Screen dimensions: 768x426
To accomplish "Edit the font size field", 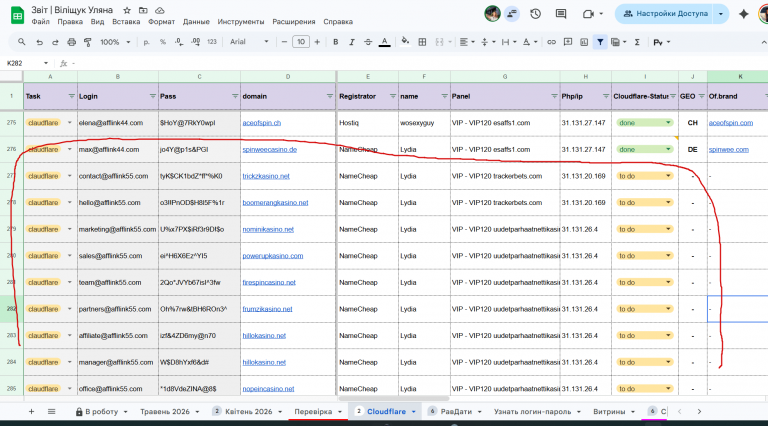I will (x=301, y=42).
